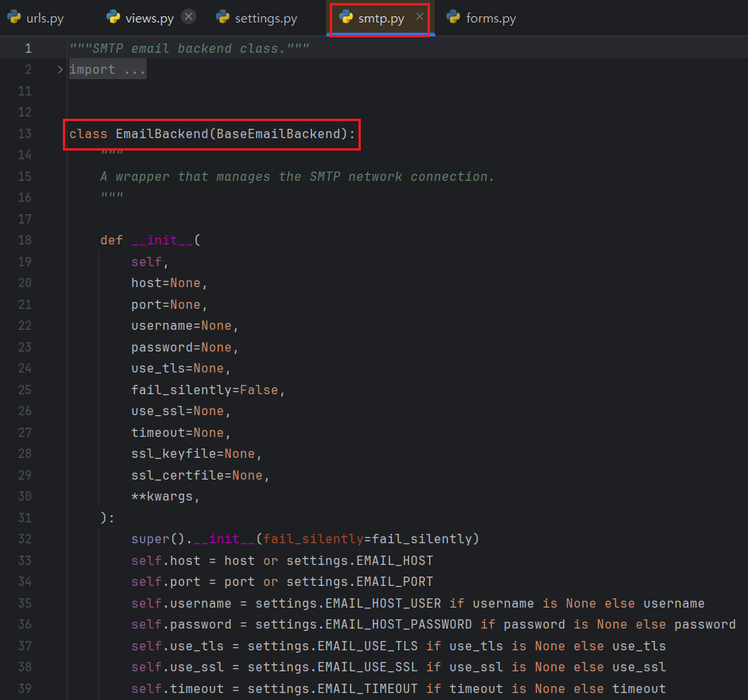
Task: Place cursor on BaseEmailBackend class reference
Action: pos(278,134)
